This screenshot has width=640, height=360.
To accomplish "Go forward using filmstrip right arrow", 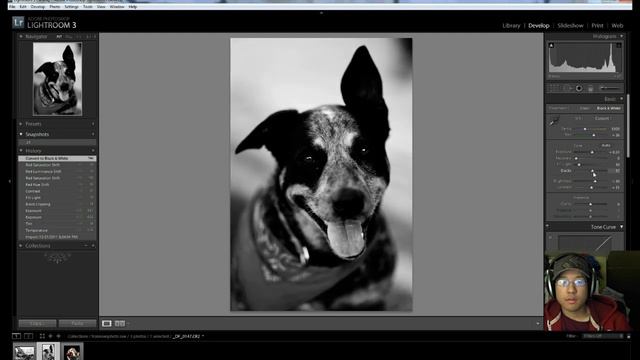I will (x=59, y=336).
